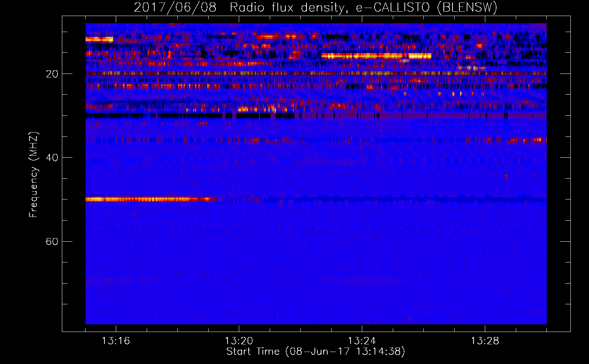
Task: Click the bright yellow burst near 13:24 at 16 MHz
Action: click(x=376, y=56)
